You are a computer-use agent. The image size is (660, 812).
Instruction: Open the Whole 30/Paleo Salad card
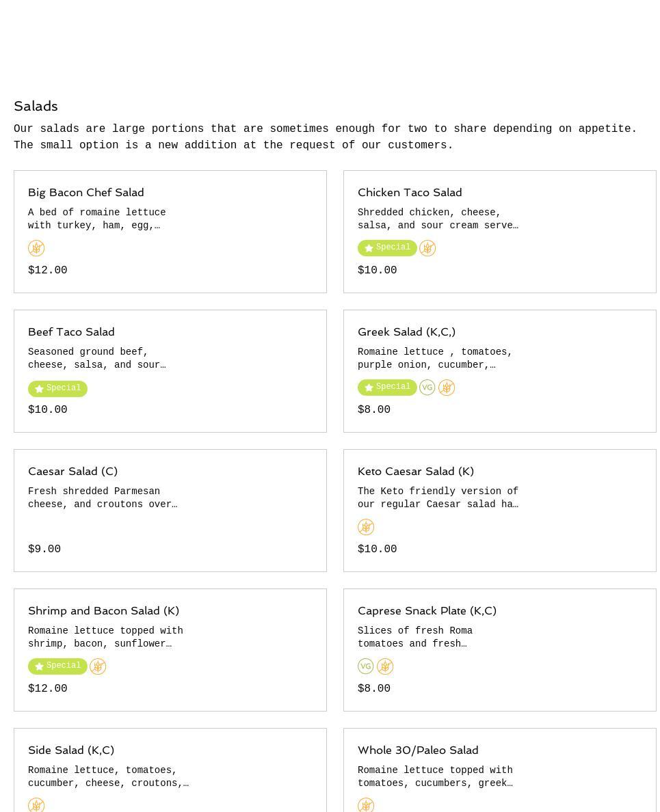tap(418, 750)
